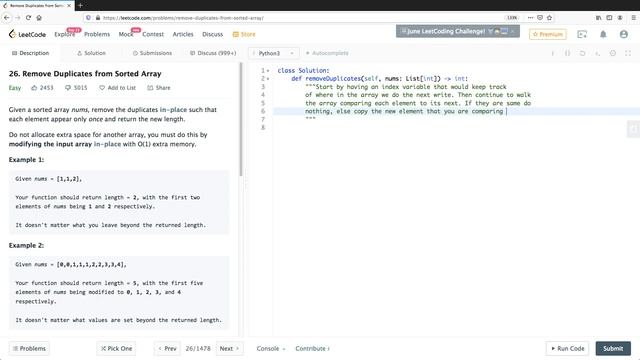640x360 pixels.
Task: Reload the page with the refresh icon
Action: pyautogui.click(x=28, y=18)
